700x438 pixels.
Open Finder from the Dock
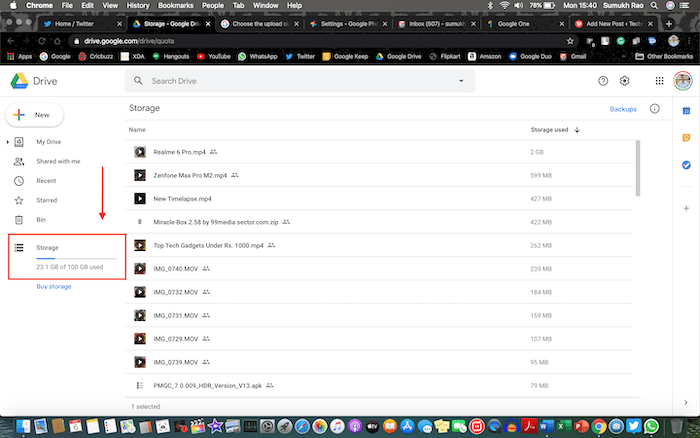pos(23,426)
